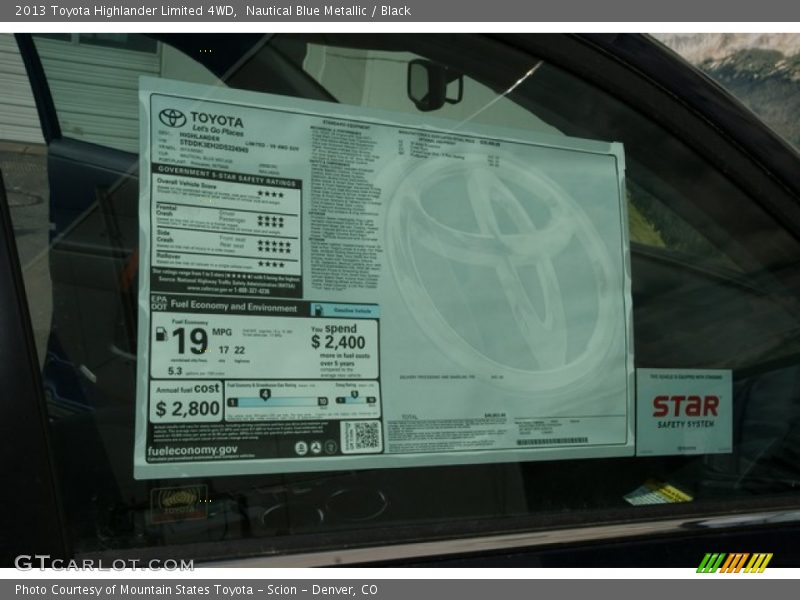Click the STAR Safety System sticker
This screenshot has width=800, height=600.
pos(685,410)
